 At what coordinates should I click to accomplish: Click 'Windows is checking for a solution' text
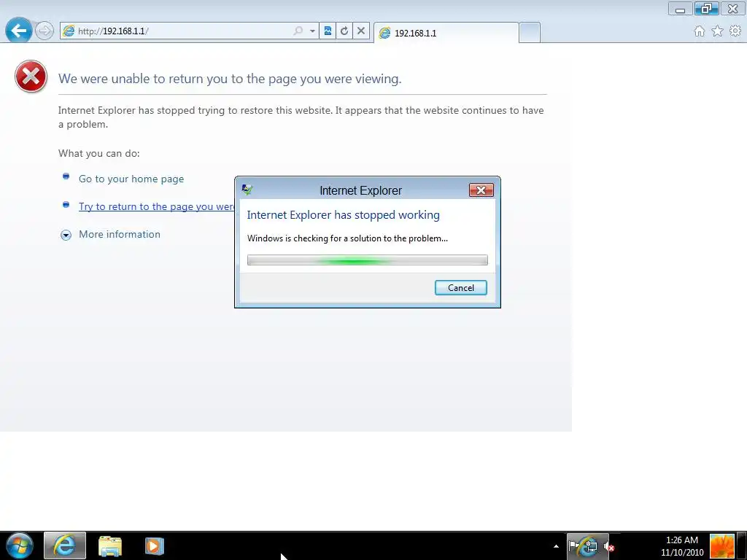coord(347,238)
